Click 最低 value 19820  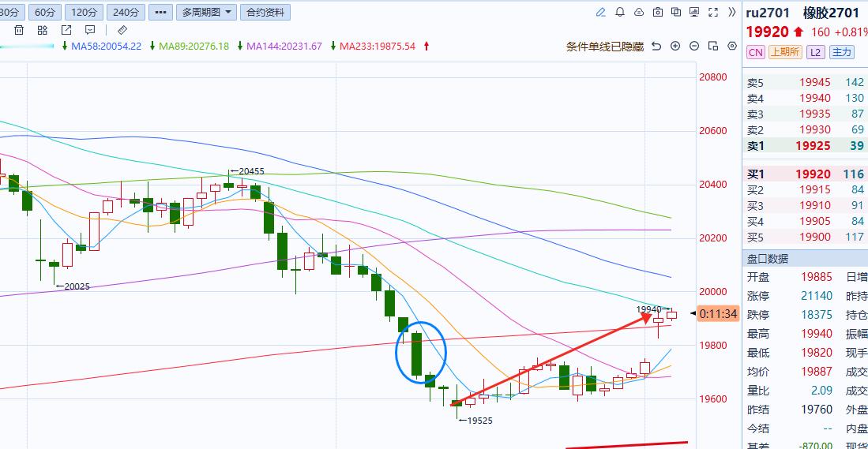817,353
